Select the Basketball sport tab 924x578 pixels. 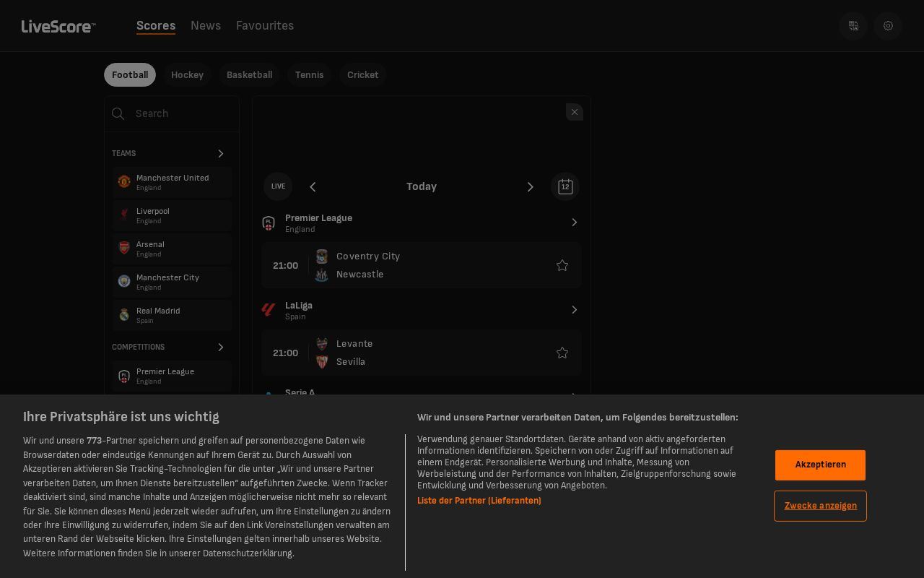click(249, 75)
